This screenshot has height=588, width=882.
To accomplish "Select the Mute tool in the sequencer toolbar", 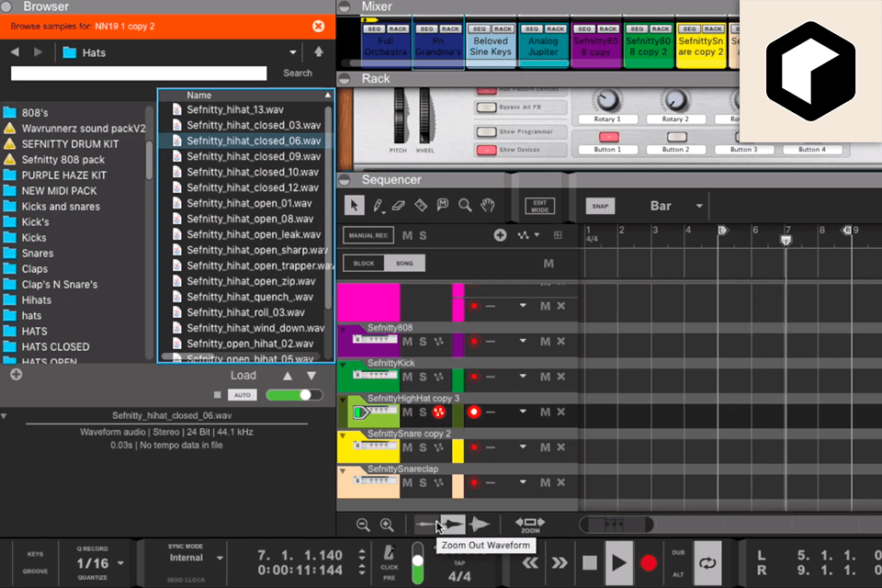I will [443, 206].
